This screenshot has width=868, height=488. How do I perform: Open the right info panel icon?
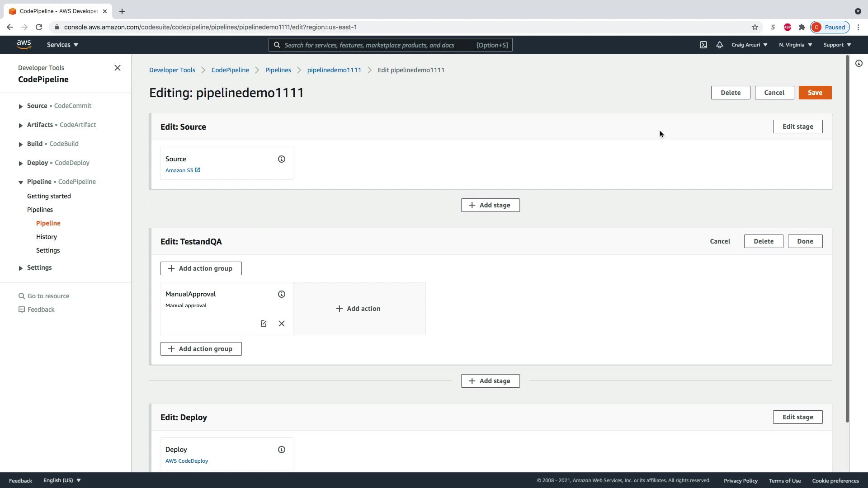click(x=859, y=63)
